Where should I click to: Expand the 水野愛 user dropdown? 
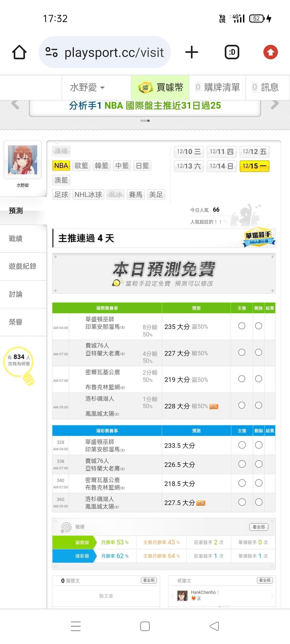[87, 87]
